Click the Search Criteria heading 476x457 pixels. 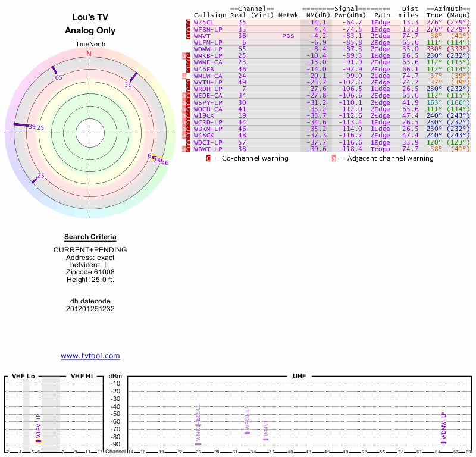tap(90, 237)
